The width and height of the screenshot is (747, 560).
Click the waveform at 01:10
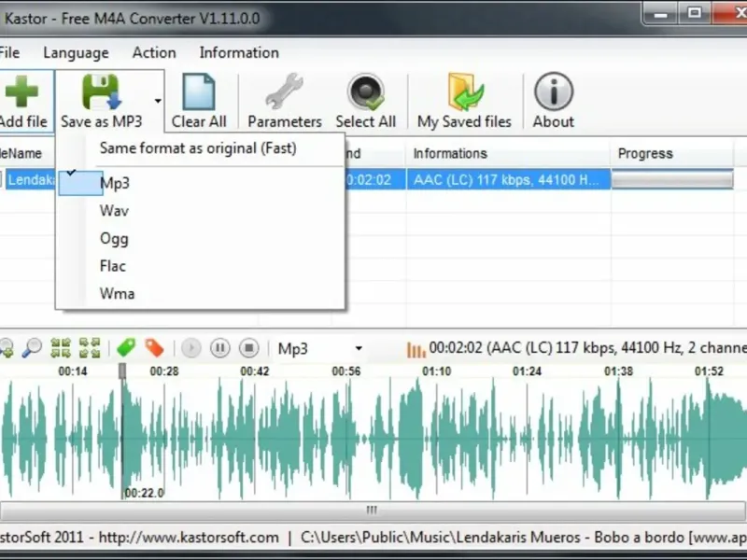[436, 438]
